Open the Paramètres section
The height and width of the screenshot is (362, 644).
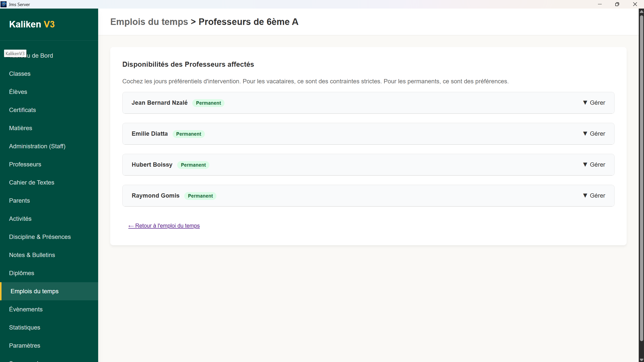25,345
